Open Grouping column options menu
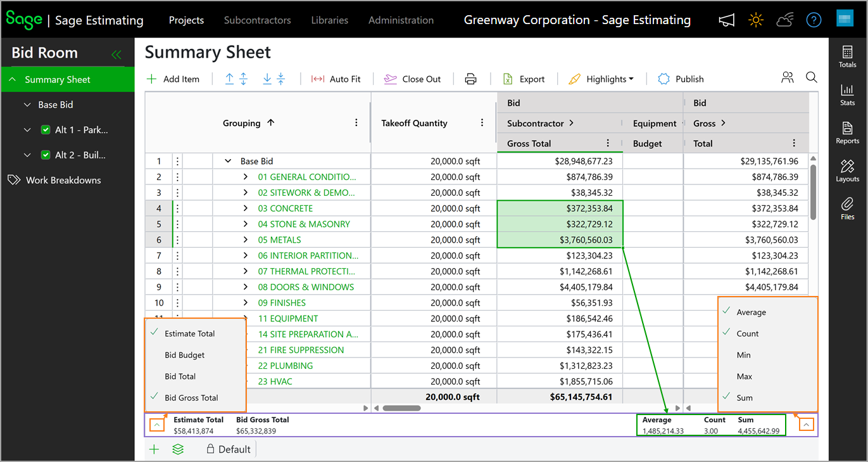868x462 pixels. click(x=356, y=123)
